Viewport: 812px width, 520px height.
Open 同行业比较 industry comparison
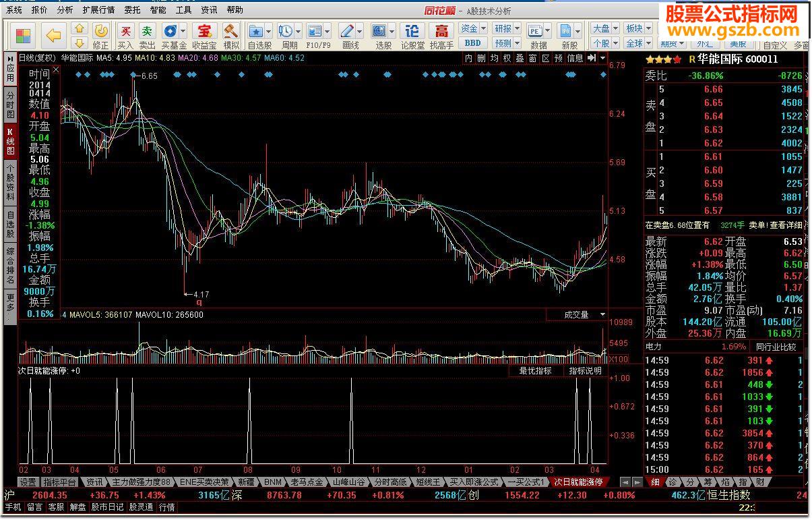[x=776, y=347]
